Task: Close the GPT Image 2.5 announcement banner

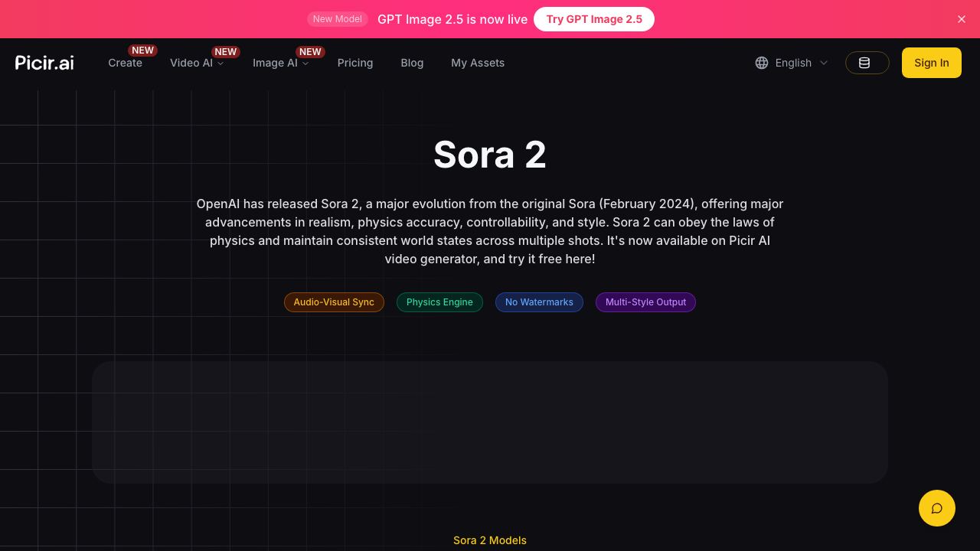Action: tap(962, 19)
